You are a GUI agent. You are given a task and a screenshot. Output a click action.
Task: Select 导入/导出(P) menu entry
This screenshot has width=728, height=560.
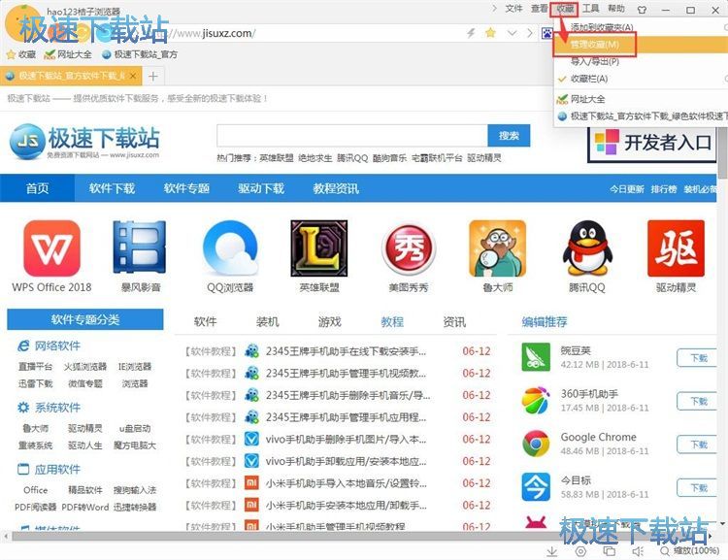(641, 61)
